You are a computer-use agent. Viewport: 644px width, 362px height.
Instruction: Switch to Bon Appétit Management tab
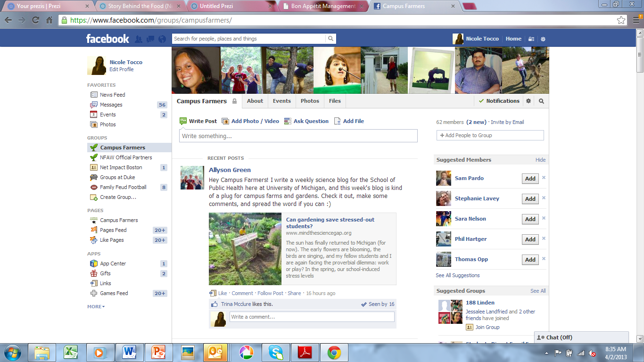click(323, 6)
